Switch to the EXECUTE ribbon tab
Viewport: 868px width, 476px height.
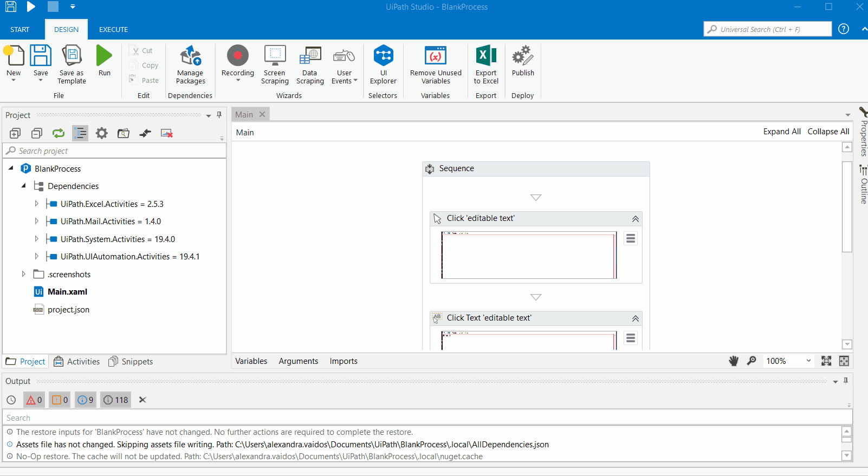[x=113, y=30]
